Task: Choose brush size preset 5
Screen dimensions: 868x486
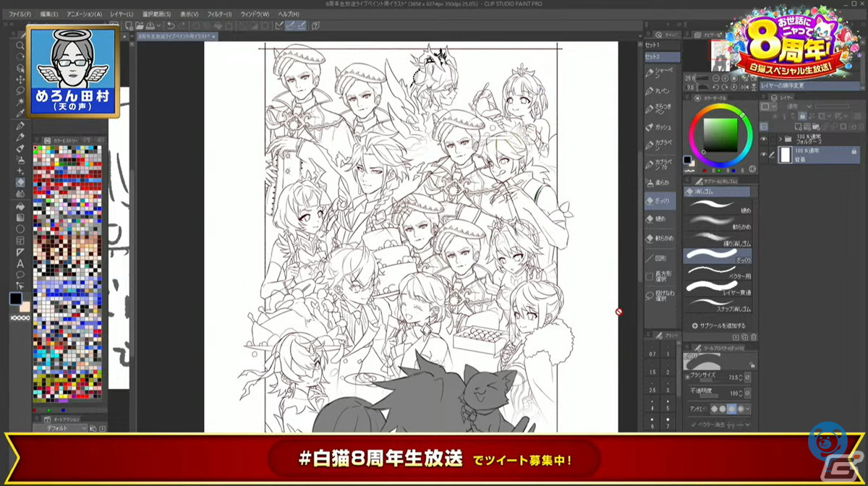Action: coord(668,406)
